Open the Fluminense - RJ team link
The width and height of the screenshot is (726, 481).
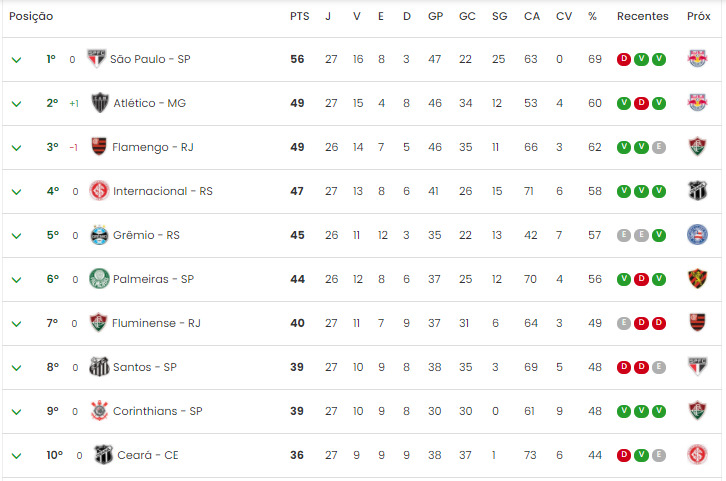click(156, 323)
